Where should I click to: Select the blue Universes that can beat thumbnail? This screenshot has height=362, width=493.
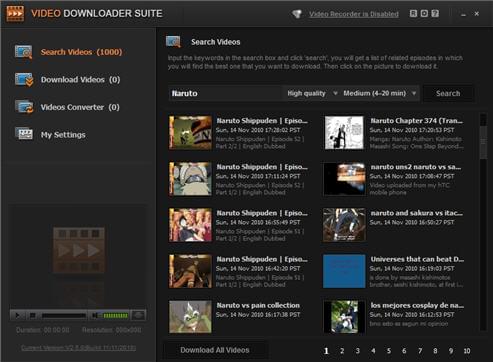point(344,271)
